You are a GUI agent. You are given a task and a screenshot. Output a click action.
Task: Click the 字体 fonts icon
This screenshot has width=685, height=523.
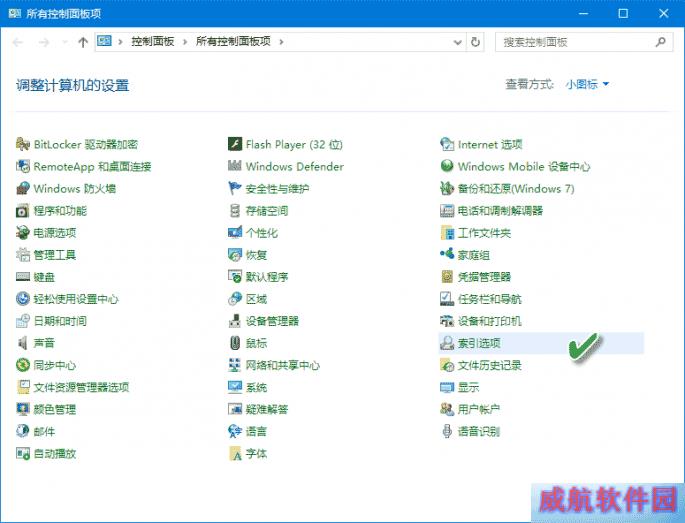coord(235,453)
